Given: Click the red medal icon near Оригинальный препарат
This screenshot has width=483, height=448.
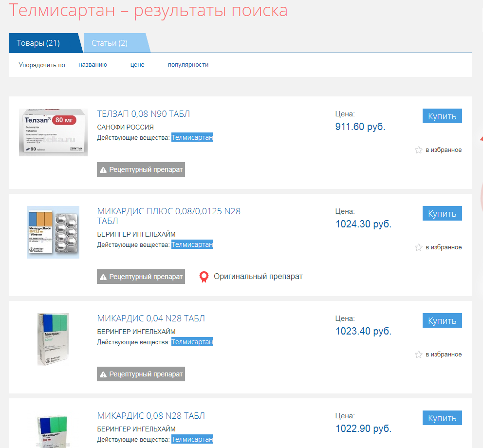Looking at the screenshot, I should tap(204, 276).
